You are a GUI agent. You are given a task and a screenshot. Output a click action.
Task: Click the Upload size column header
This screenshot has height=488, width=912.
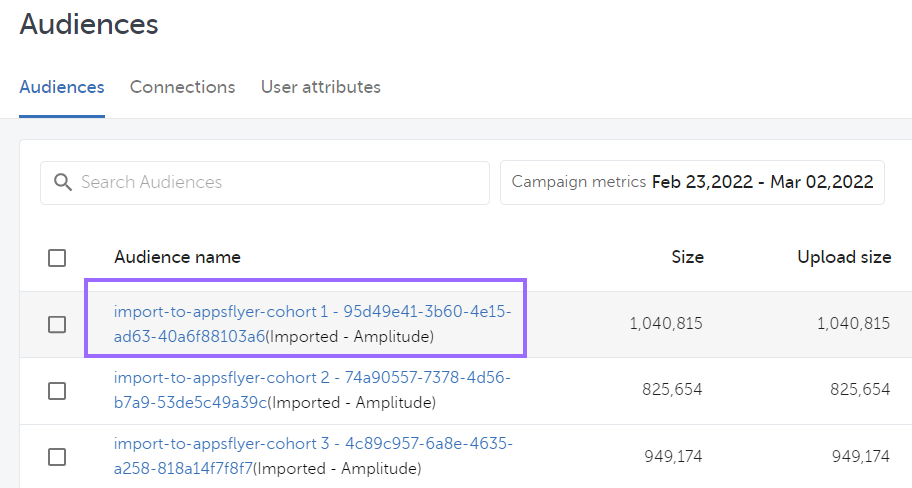pos(843,257)
